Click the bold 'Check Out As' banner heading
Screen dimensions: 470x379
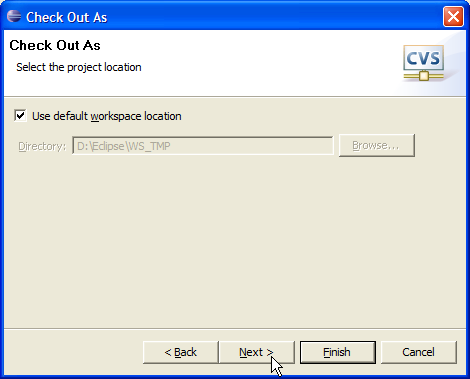click(55, 45)
